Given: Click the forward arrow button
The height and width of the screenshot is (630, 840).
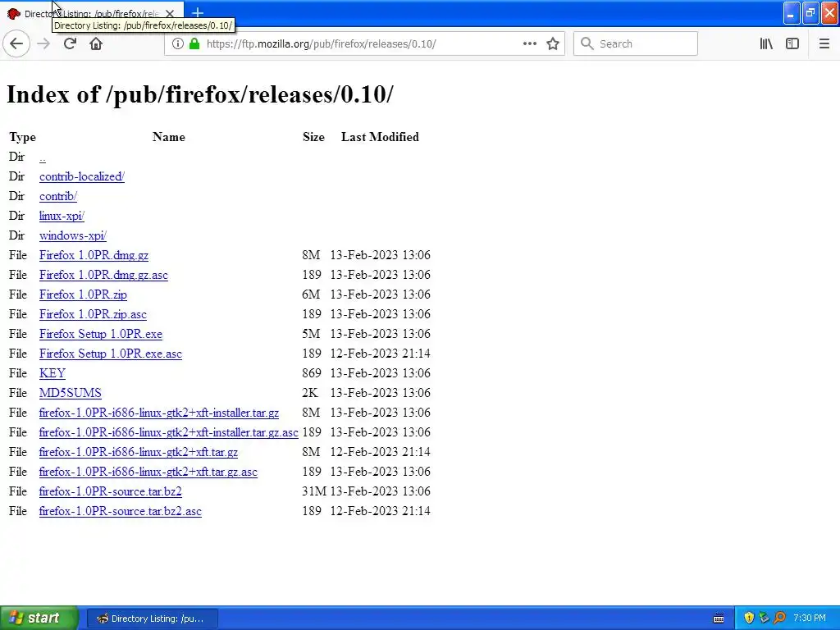Looking at the screenshot, I should pyautogui.click(x=43, y=43).
